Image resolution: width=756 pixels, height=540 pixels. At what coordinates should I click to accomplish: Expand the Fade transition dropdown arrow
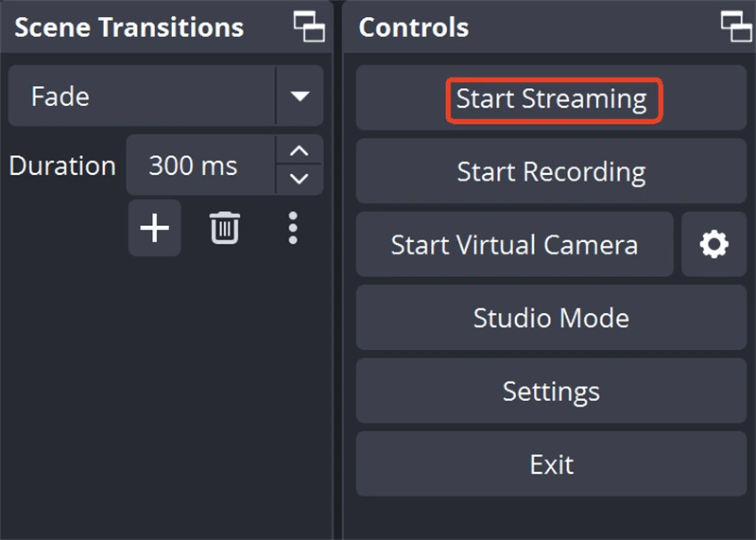click(300, 96)
